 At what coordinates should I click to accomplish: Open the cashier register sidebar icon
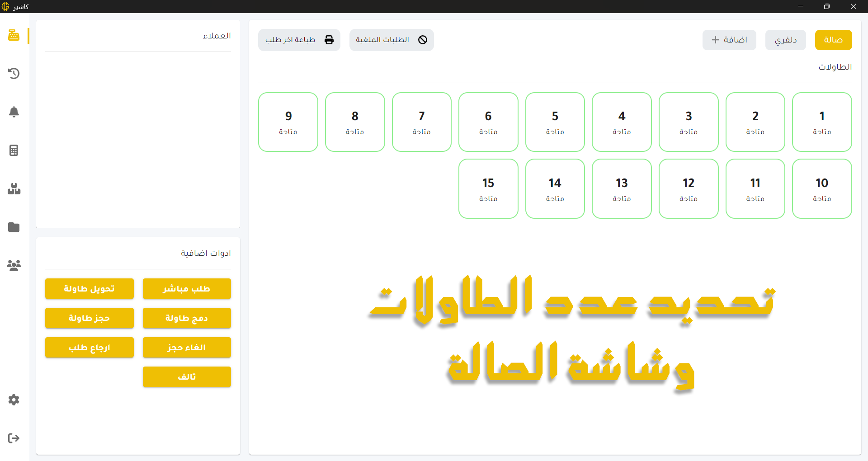pos(14,35)
